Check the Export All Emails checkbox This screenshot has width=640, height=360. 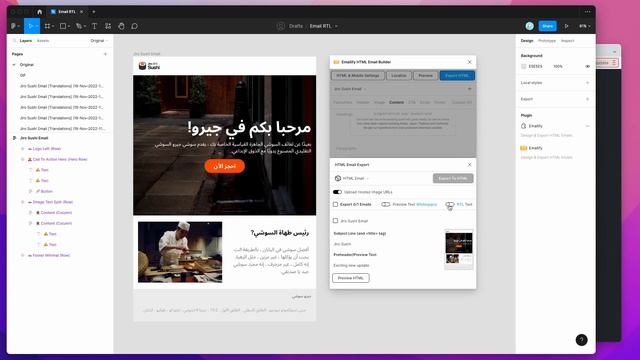[336, 204]
